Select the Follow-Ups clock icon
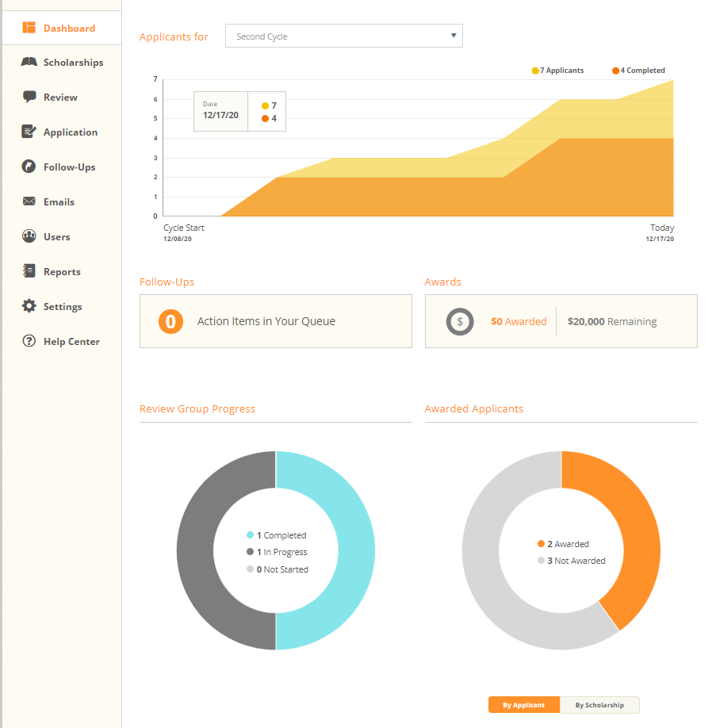The height and width of the screenshot is (728, 712). pyautogui.click(x=30, y=167)
